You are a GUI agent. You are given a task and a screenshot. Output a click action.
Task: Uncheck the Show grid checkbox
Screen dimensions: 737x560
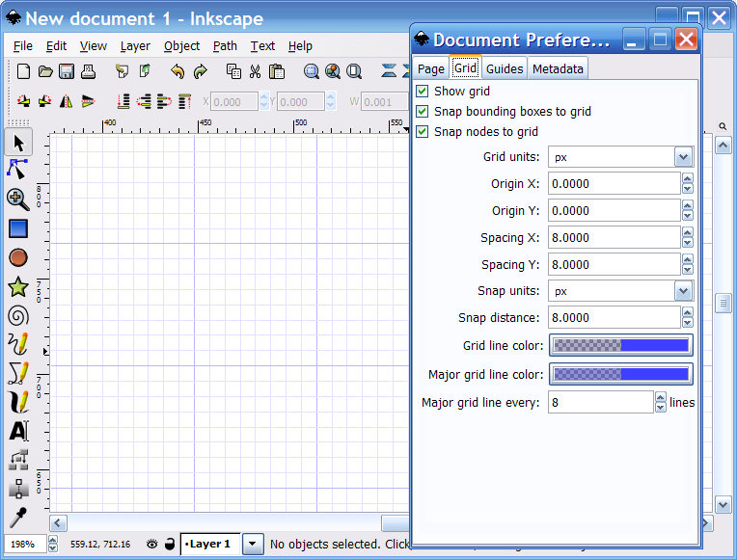click(423, 92)
